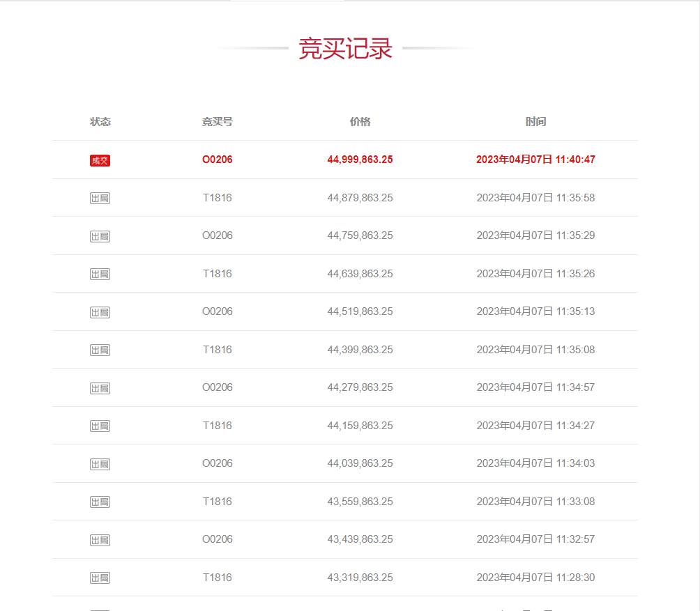The height and width of the screenshot is (611, 700).
Task: Click the 时间 column header
Action: (x=535, y=121)
